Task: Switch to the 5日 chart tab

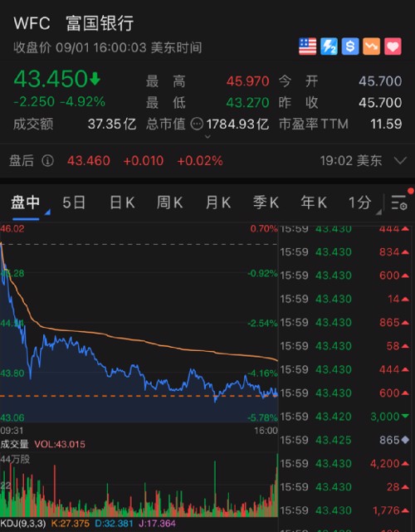Action: click(x=74, y=203)
